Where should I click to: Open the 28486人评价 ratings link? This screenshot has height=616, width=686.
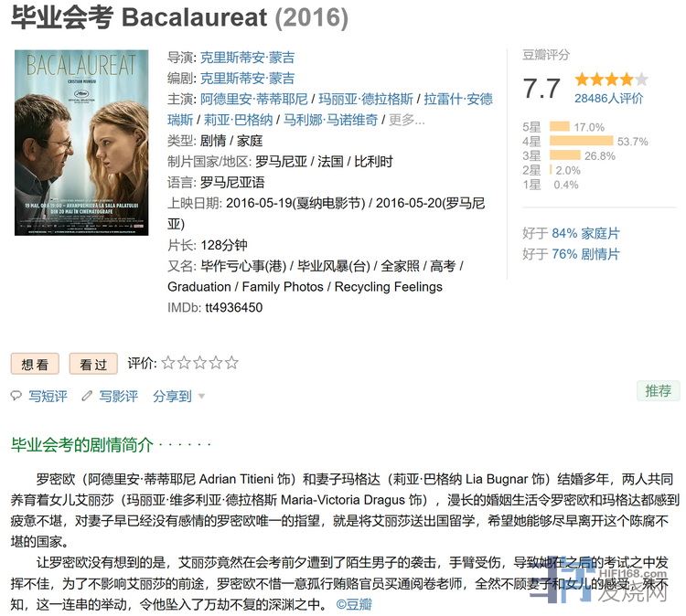[x=608, y=99]
